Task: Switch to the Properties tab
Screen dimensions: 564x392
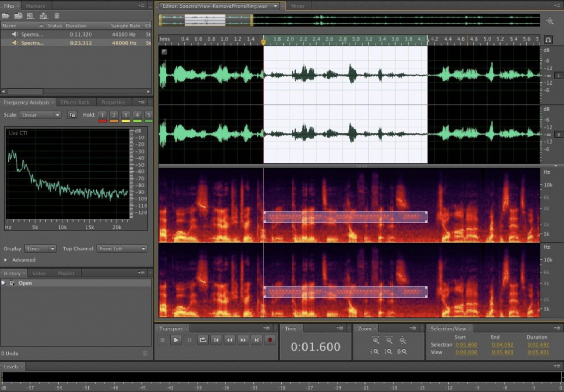Action: (113, 102)
